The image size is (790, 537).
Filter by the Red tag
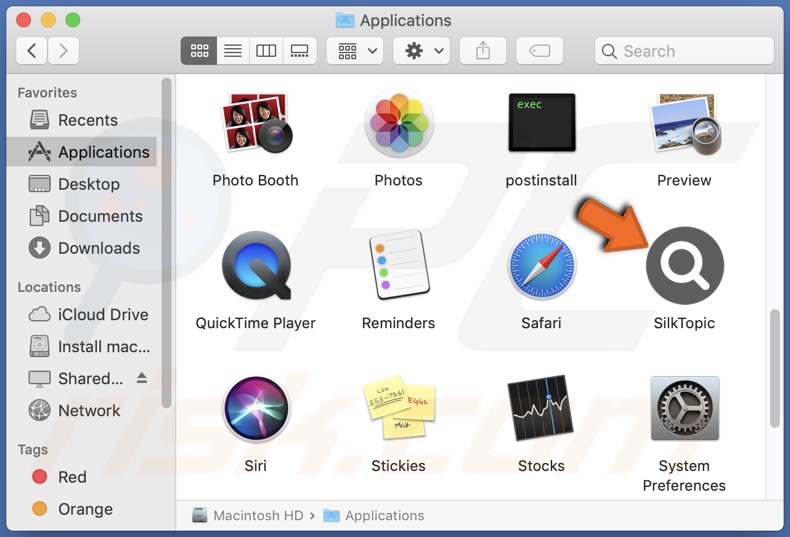[83, 477]
